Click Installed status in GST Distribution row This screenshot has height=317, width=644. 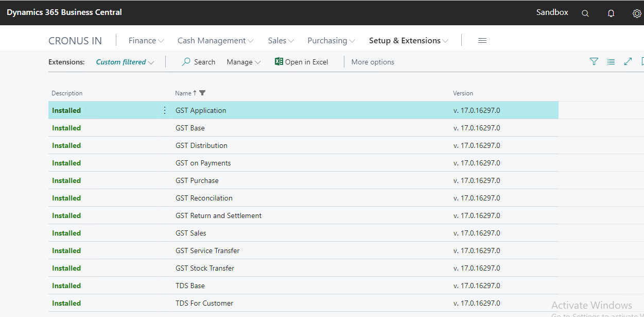[66, 145]
